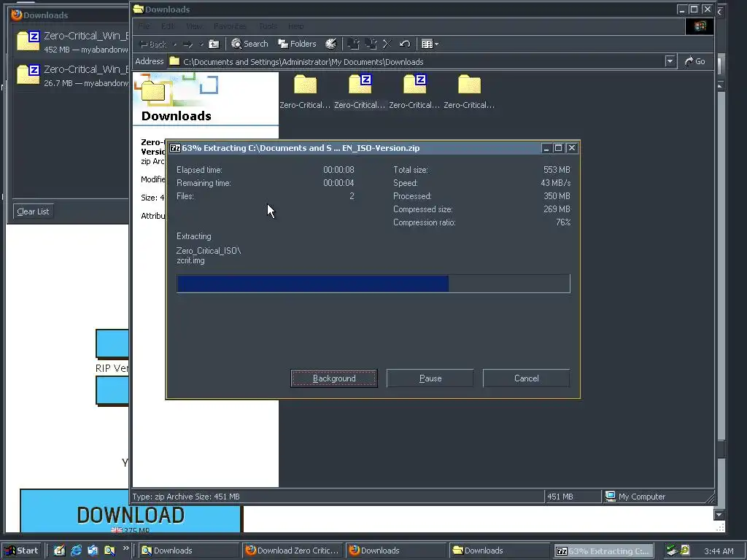The height and width of the screenshot is (560, 747).
Task: Click the second system tray icon
Action: coord(685,551)
